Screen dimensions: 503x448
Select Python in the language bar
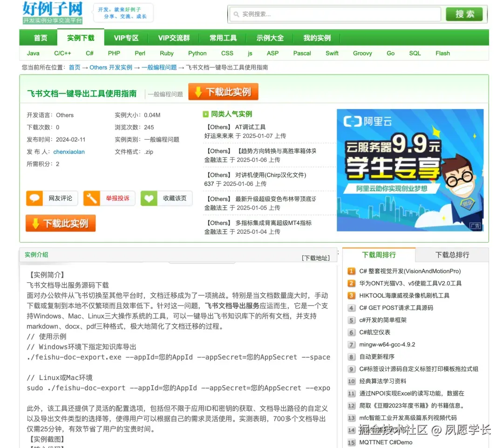tap(197, 53)
